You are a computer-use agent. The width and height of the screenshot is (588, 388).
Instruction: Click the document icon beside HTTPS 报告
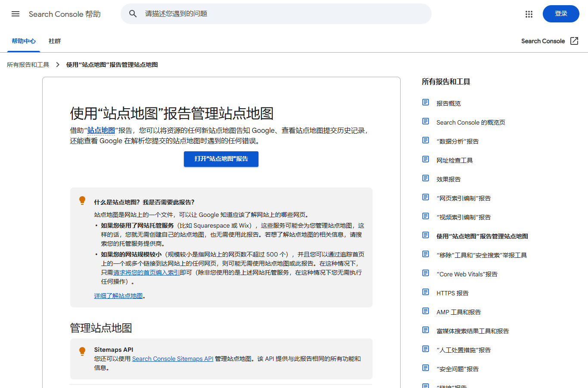(426, 292)
